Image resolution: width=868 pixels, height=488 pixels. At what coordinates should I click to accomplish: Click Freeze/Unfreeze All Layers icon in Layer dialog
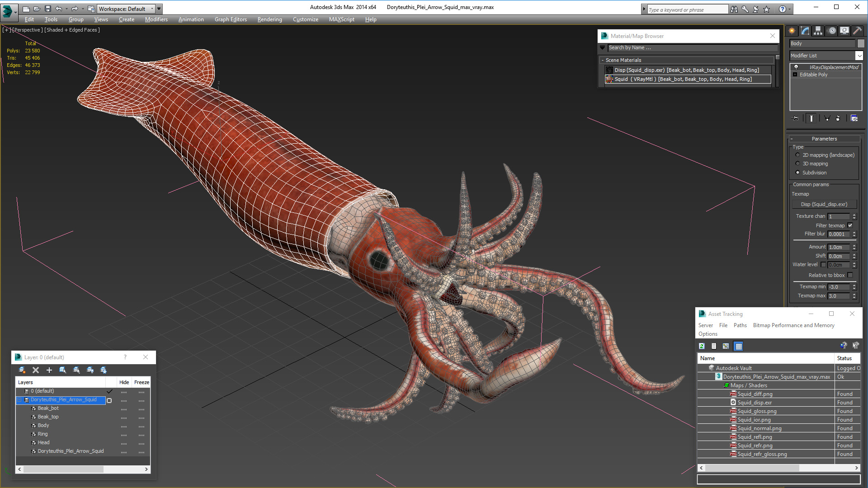click(x=104, y=370)
